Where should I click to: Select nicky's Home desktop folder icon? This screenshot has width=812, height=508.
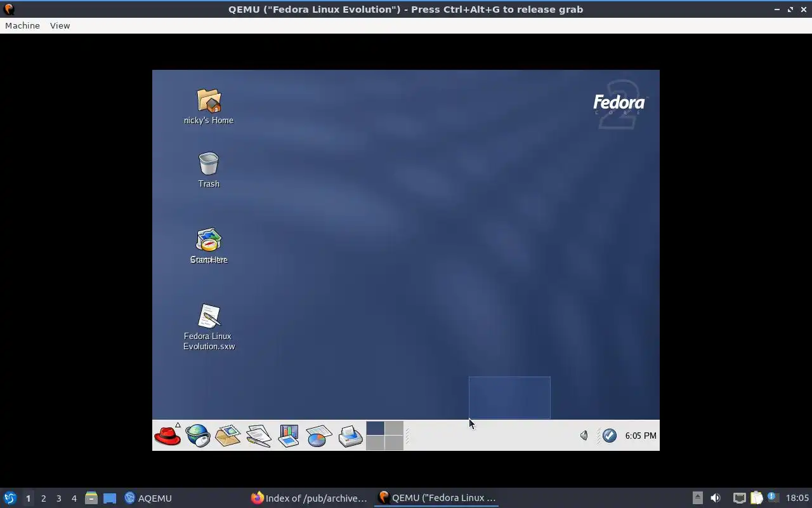(x=209, y=107)
